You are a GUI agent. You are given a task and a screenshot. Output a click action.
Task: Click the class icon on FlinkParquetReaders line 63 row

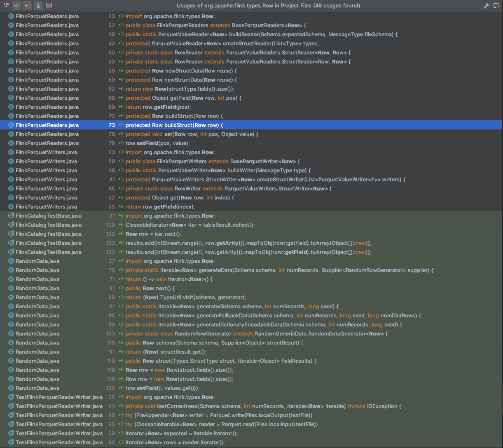[x=11, y=89]
